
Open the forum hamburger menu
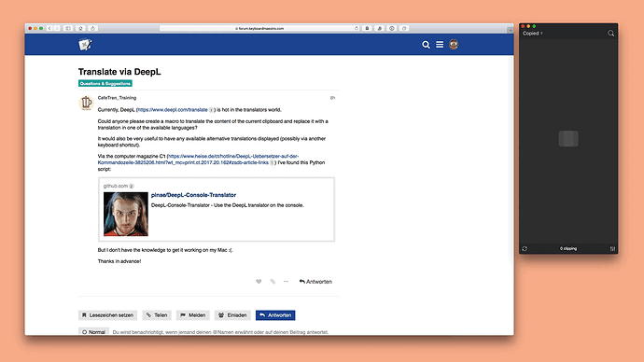click(x=440, y=45)
